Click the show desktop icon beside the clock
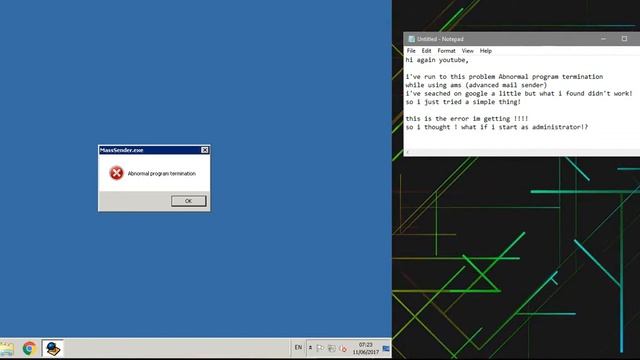Screen dimensions: 640x360 (386, 348)
